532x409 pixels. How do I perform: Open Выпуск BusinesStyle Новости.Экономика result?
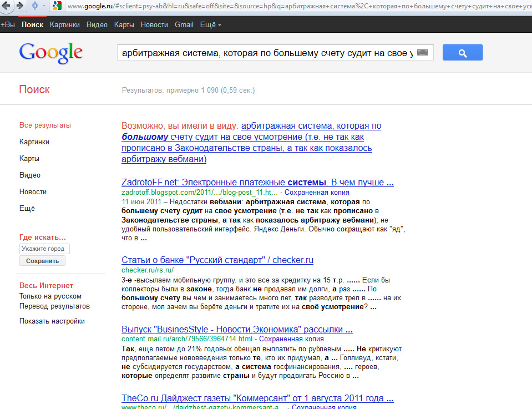coord(237,329)
